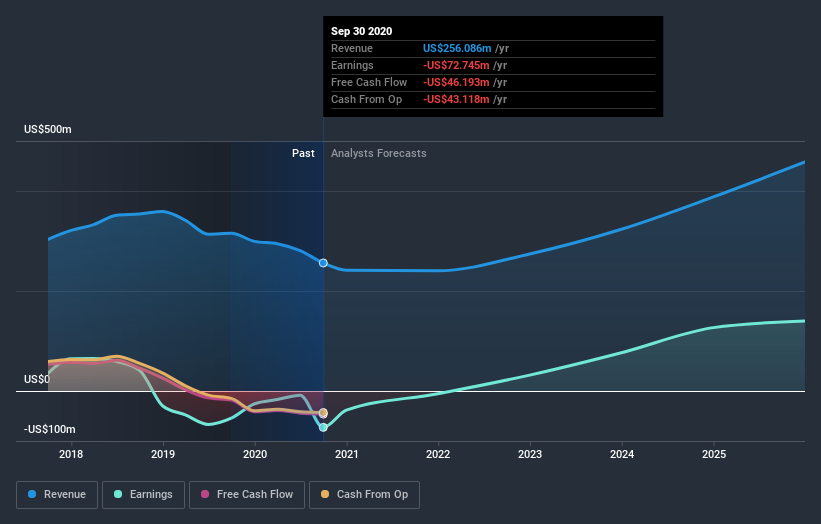Click the 2024 x-axis label
821x524 pixels.
(622, 454)
